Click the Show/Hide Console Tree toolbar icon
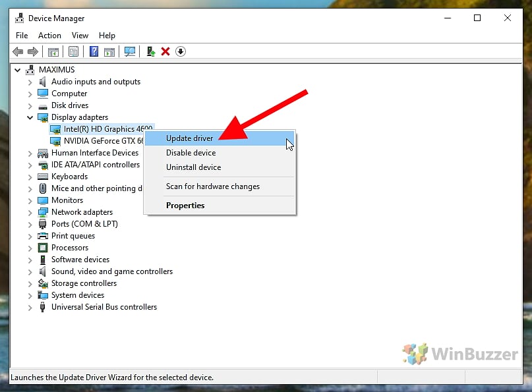Viewport: 532px width, 392px height. pyautogui.click(x=54, y=51)
